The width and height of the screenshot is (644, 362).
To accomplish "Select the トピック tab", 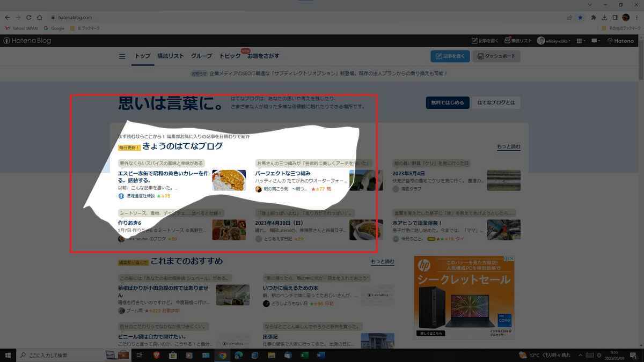I will [230, 56].
